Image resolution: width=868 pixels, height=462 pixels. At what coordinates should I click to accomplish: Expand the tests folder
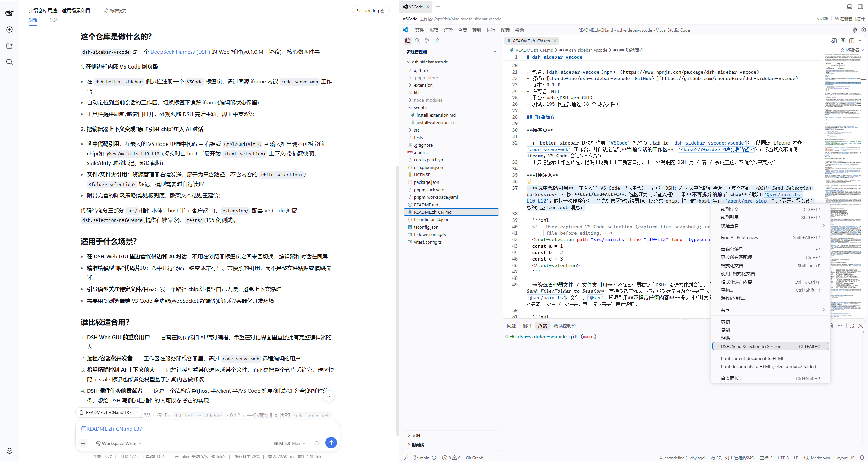coord(418,137)
